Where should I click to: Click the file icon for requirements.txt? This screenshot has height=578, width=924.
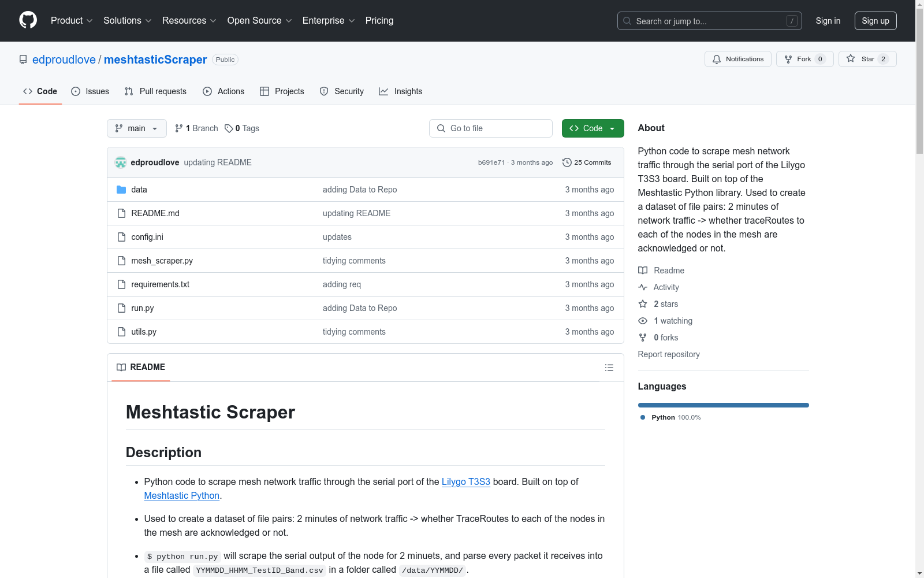click(121, 284)
